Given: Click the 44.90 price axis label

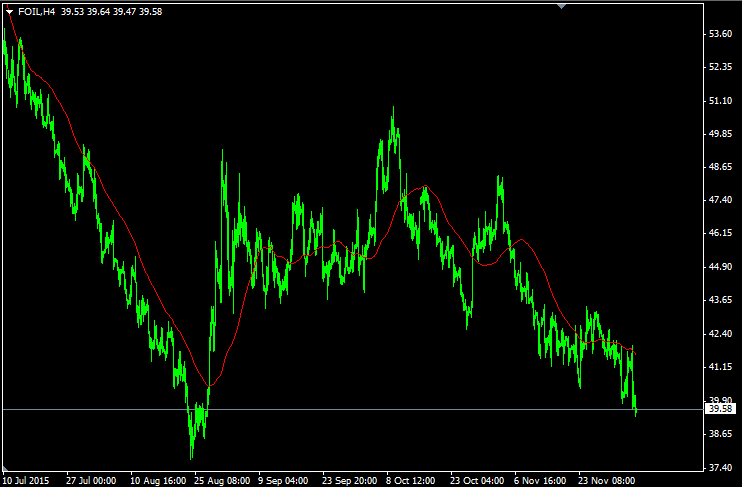Looking at the screenshot, I should (x=720, y=267).
